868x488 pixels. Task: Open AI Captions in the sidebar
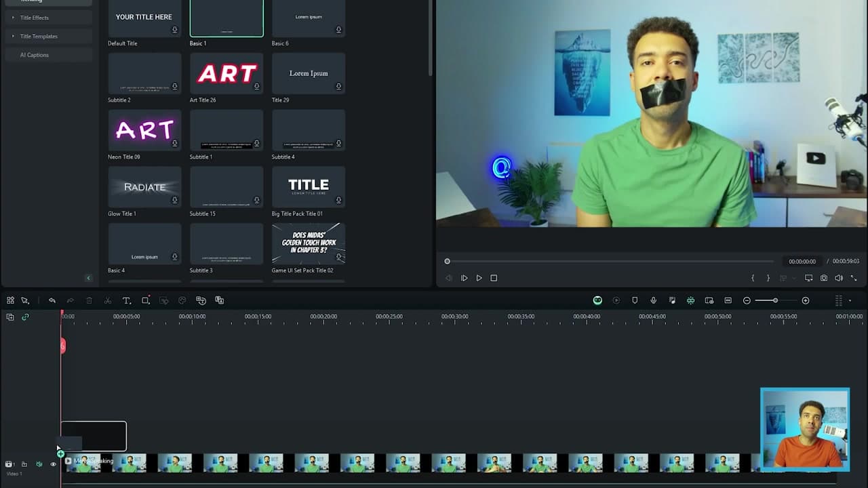click(35, 55)
